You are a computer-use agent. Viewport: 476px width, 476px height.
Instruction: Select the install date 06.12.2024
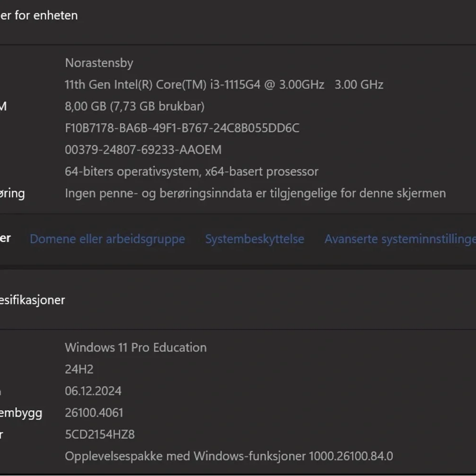point(93,391)
